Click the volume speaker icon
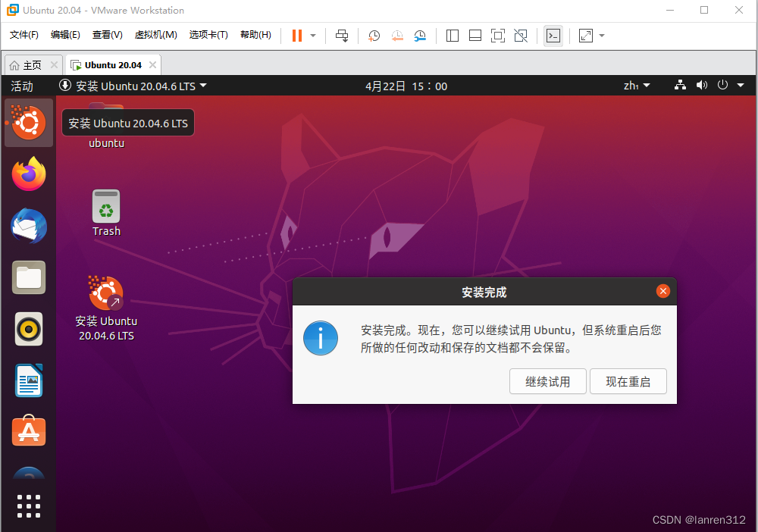The image size is (758, 532). tap(701, 85)
